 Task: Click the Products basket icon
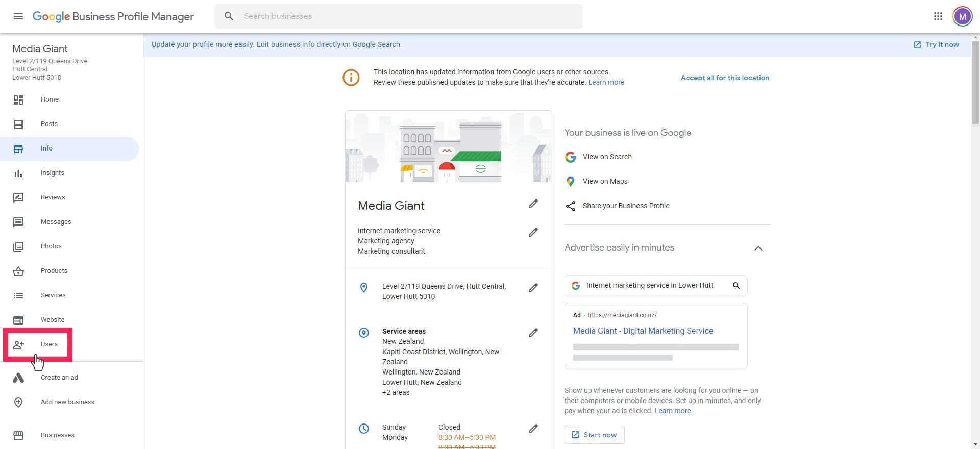point(18,271)
